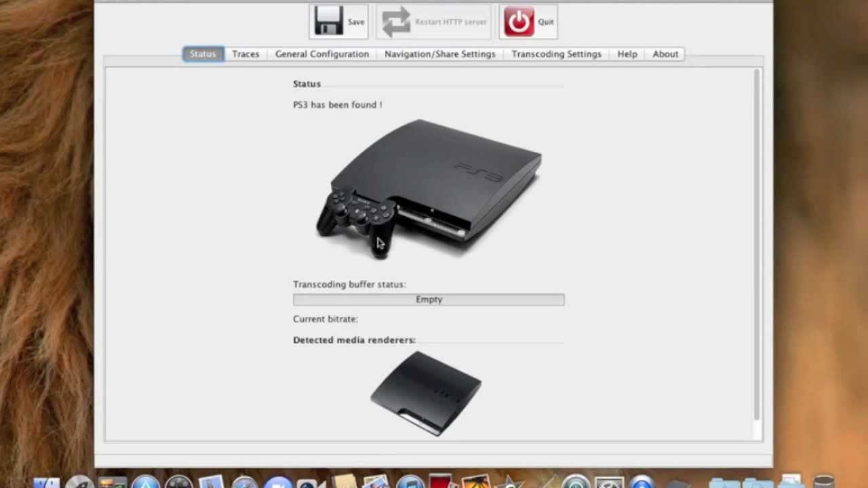Select the detected PS3 media renderer thumbnail
Image resolution: width=868 pixels, height=488 pixels.
click(426, 393)
